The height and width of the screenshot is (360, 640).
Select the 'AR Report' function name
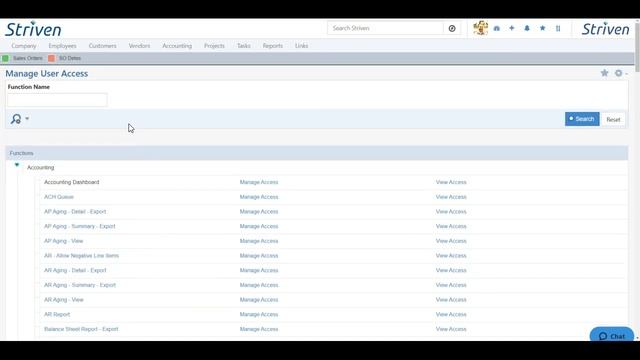coord(57,314)
